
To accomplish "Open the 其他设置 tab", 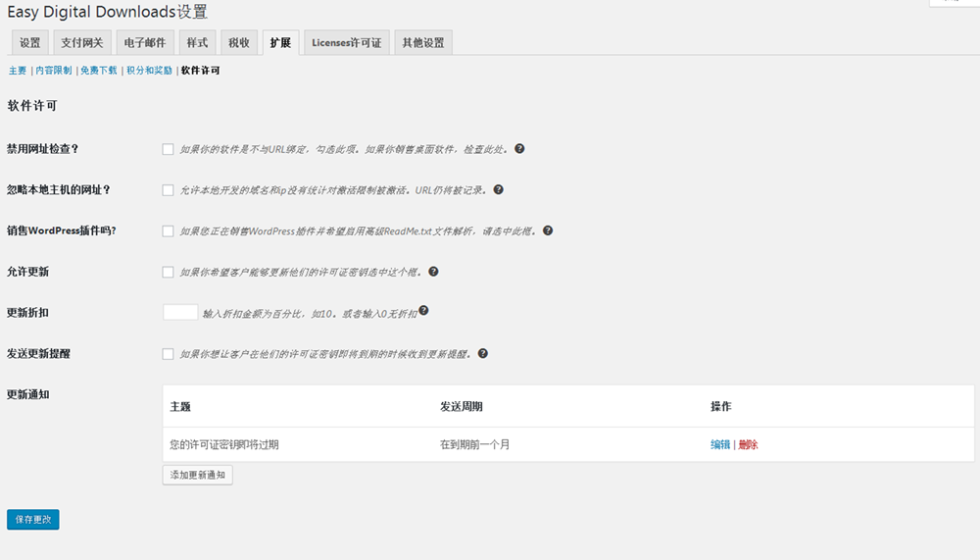I will pyautogui.click(x=423, y=42).
